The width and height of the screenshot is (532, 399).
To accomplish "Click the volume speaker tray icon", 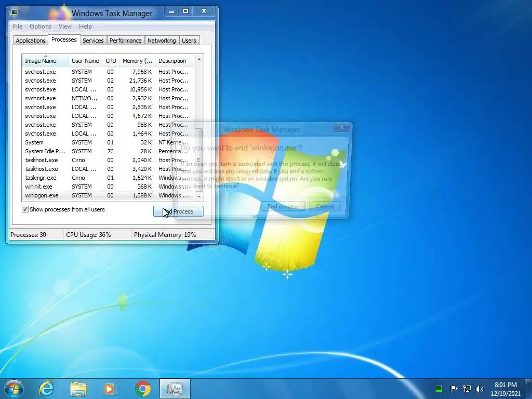I will [x=480, y=389].
